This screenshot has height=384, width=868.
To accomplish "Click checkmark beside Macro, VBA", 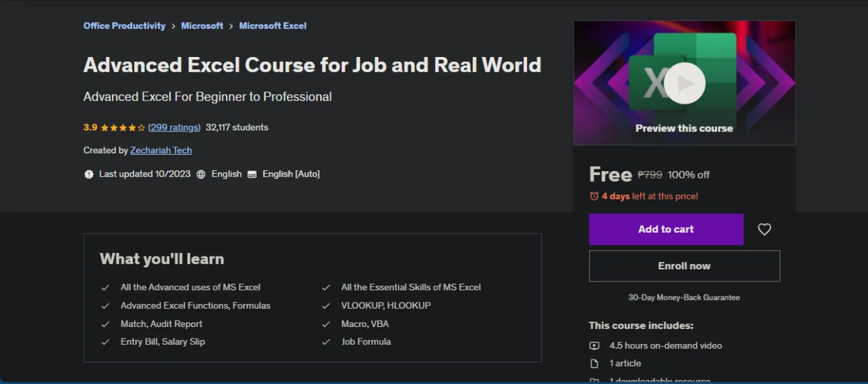I will point(325,324).
